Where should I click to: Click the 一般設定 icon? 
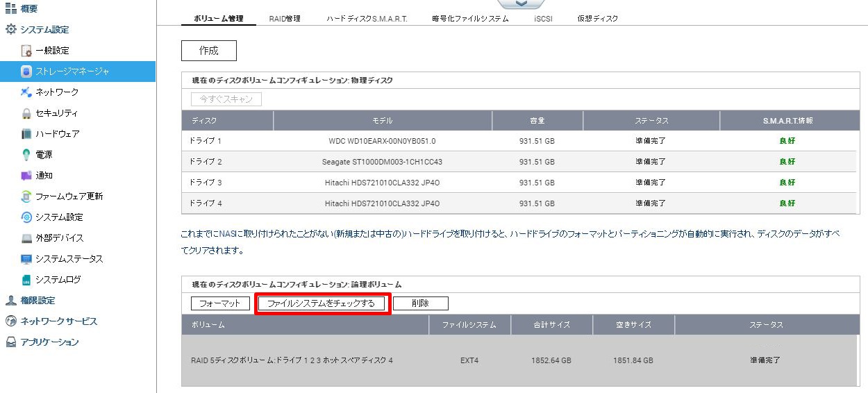pyautogui.click(x=26, y=51)
